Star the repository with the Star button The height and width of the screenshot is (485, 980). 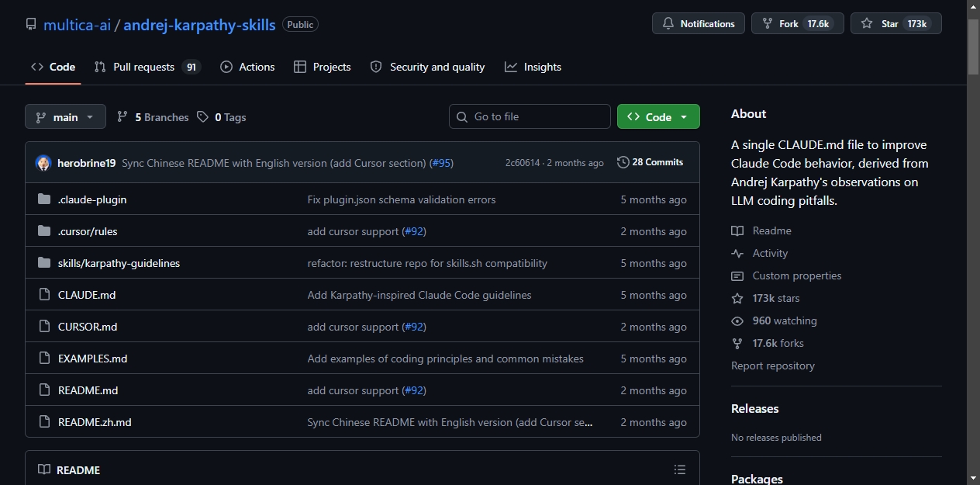(895, 24)
